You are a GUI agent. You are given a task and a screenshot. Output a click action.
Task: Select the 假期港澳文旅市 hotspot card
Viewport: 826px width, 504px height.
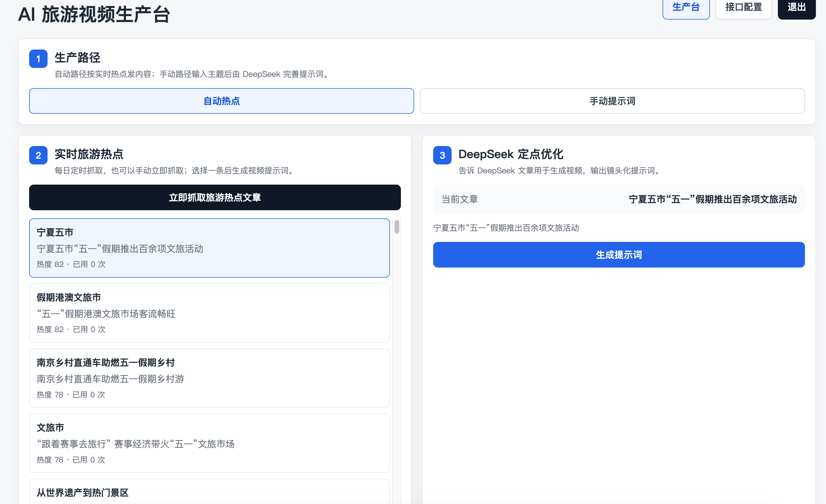(x=209, y=313)
